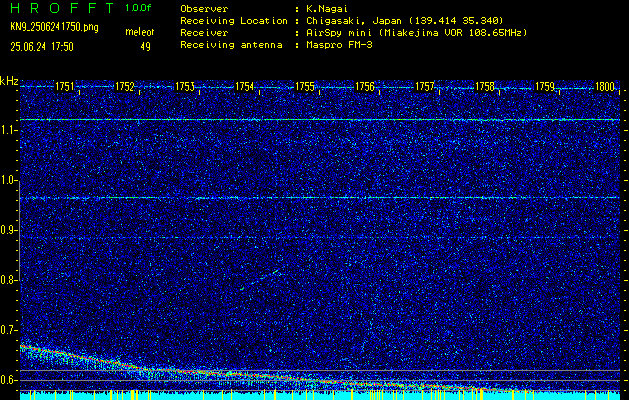Click the 1753 time marker
The image size is (629, 400).
pos(185,87)
